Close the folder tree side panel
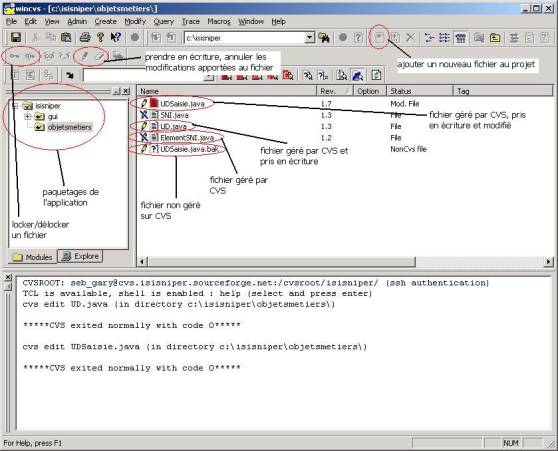558x451 pixels. click(x=126, y=91)
